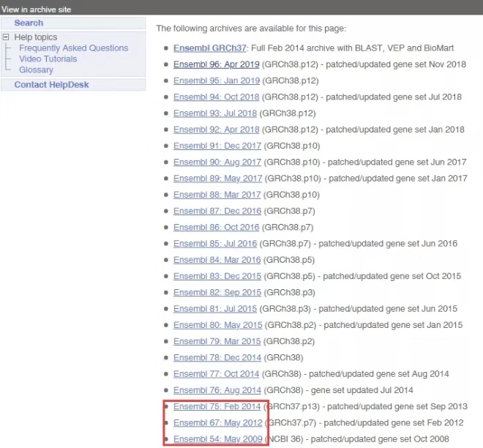483x448 pixels.
Task: Open Ensembl 90: Aug 2017 archive
Action: 217,162
